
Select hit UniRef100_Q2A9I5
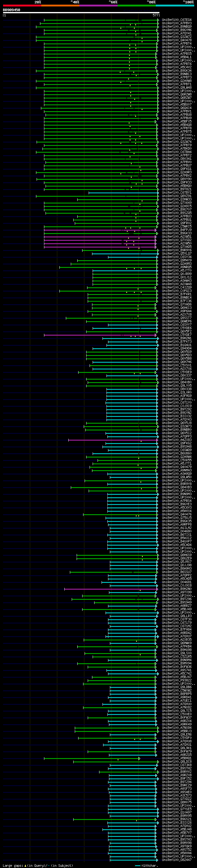pos(177,206)
